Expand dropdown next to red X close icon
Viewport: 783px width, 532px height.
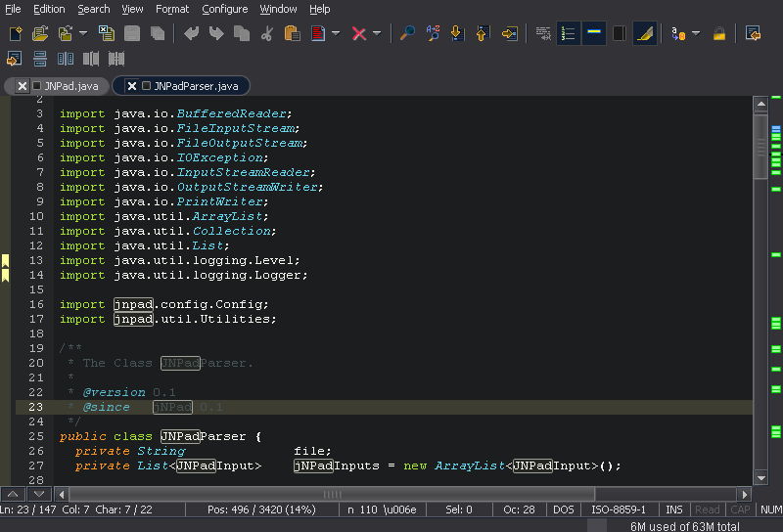[x=377, y=34]
